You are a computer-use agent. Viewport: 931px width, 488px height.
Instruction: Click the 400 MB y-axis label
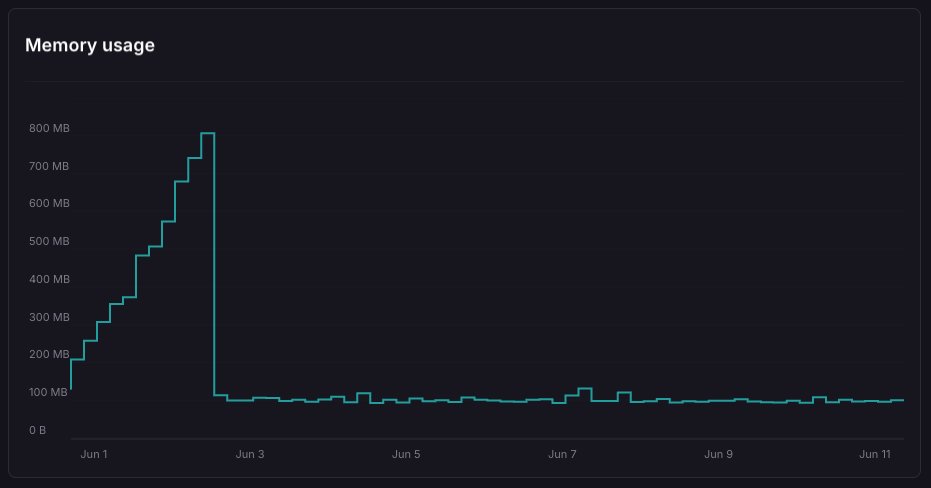tap(49, 280)
